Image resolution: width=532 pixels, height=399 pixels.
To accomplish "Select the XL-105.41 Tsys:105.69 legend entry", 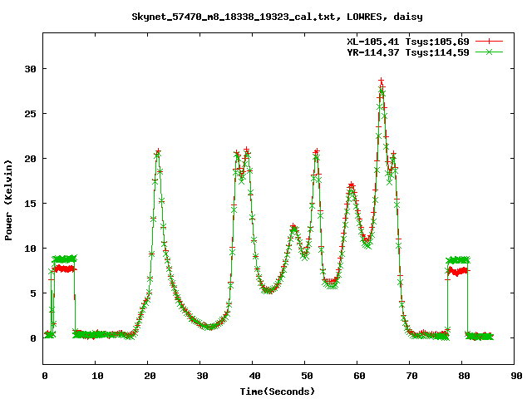I will tap(408, 42).
